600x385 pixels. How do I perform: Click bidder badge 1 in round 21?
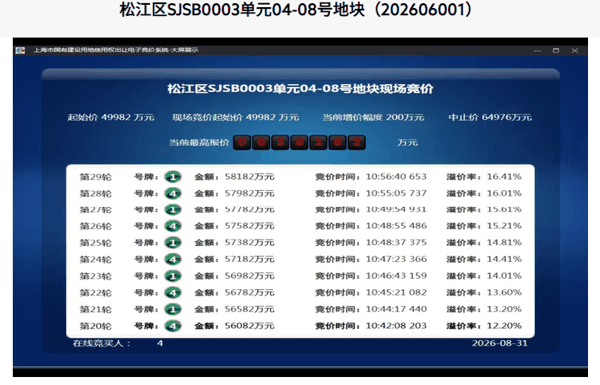(x=173, y=309)
